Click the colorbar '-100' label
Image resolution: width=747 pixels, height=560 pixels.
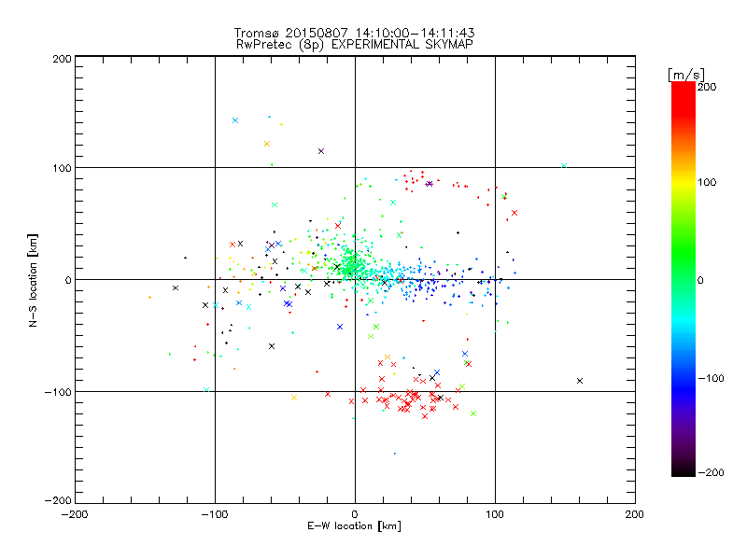tap(711, 378)
